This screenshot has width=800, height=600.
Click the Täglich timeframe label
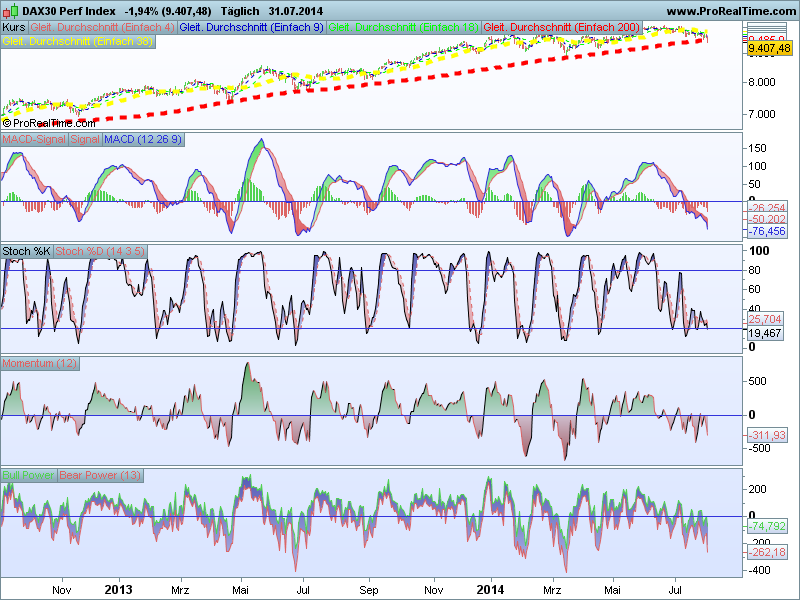click(240, 11)
